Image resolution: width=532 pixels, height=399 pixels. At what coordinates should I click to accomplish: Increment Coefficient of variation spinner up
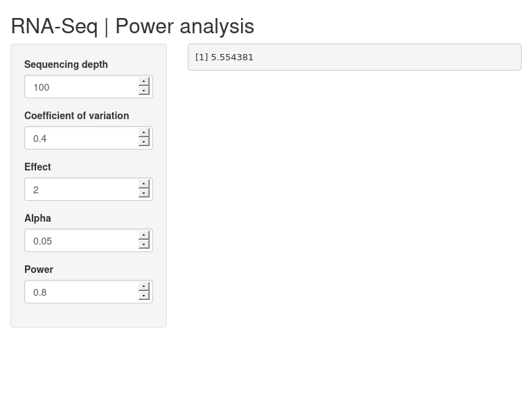(144, 133)
